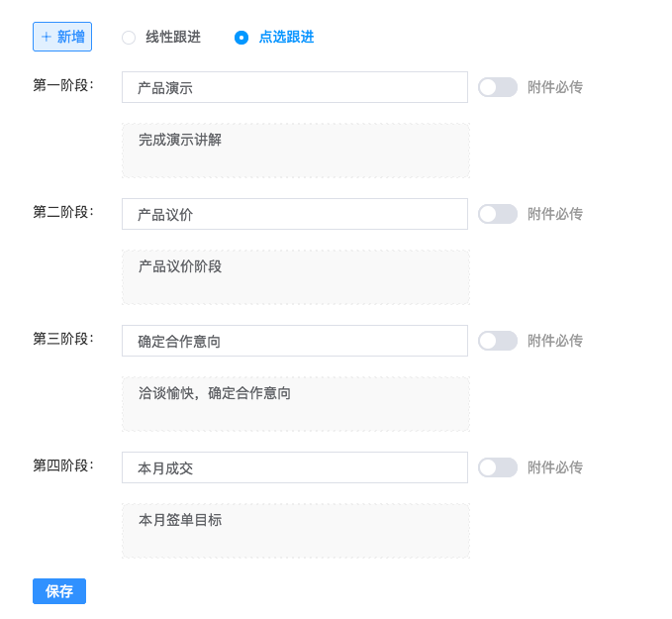Focus the 洽谈愉快，确定合作意向 description box
Image resolution: width=672 pixels, height=619 pixels.
click(296, 404)
